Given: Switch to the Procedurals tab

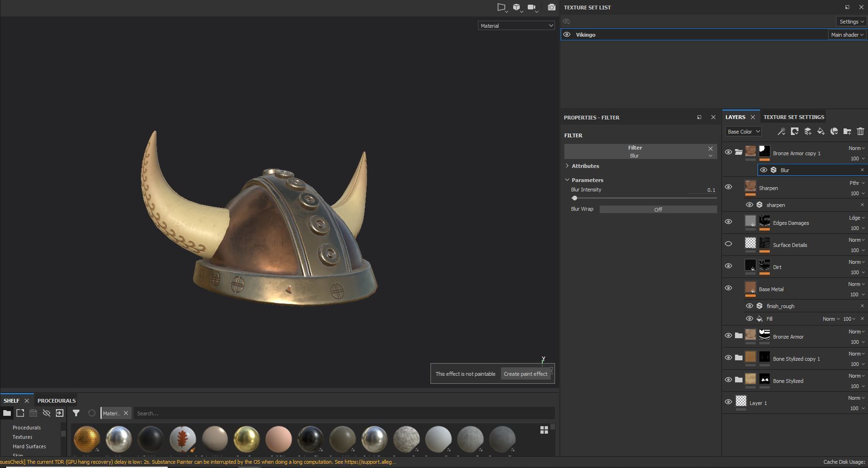Looking at the screenshot, I should 56,401.
